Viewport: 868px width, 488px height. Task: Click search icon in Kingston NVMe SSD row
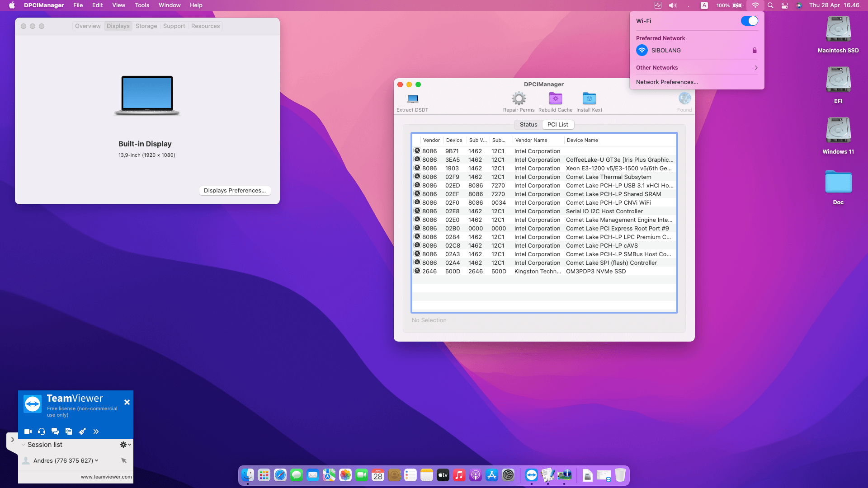(x=417, y=271)
